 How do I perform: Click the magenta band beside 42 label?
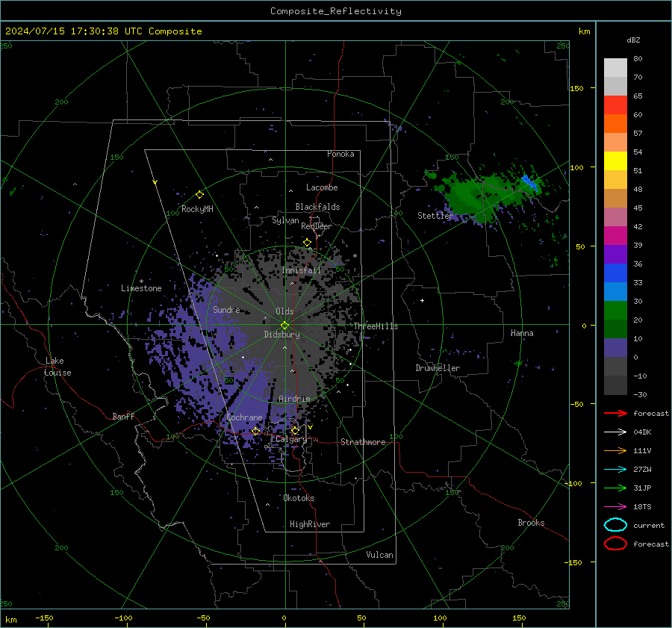615,236
